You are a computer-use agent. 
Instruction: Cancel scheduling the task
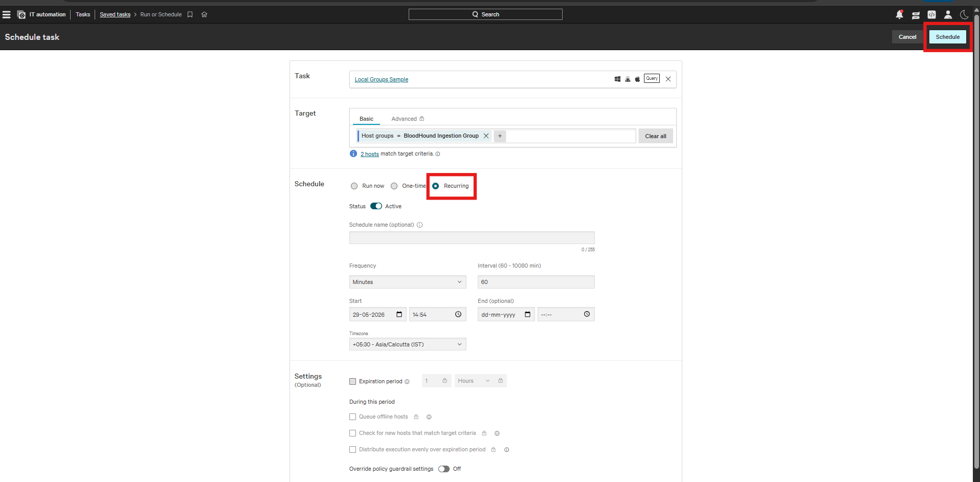[x=907, y=37]
